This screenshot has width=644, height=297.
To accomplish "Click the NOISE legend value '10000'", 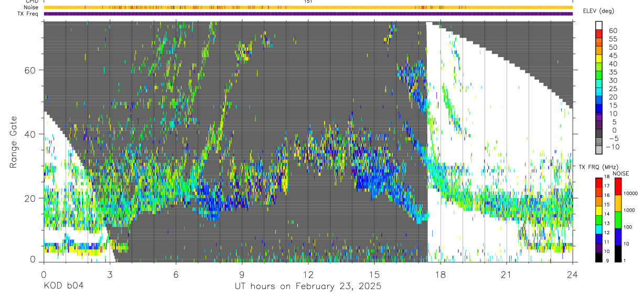I will (x=630, y=193).
